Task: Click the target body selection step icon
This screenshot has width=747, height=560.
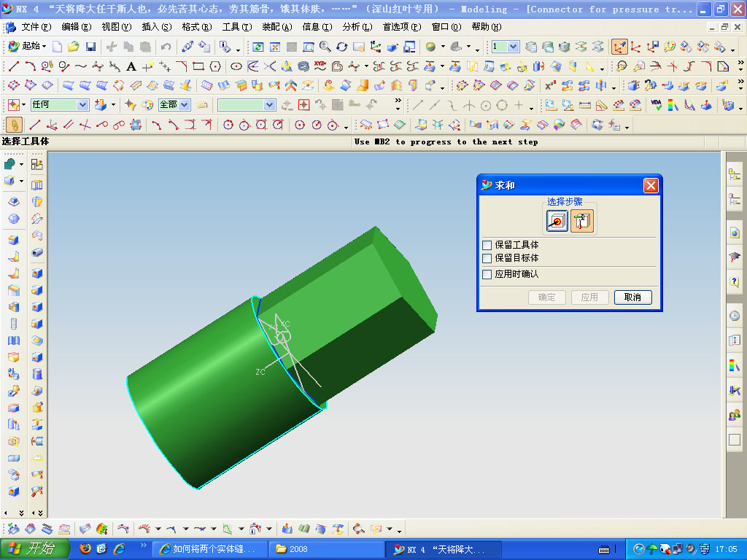Action: pos(557,221)
